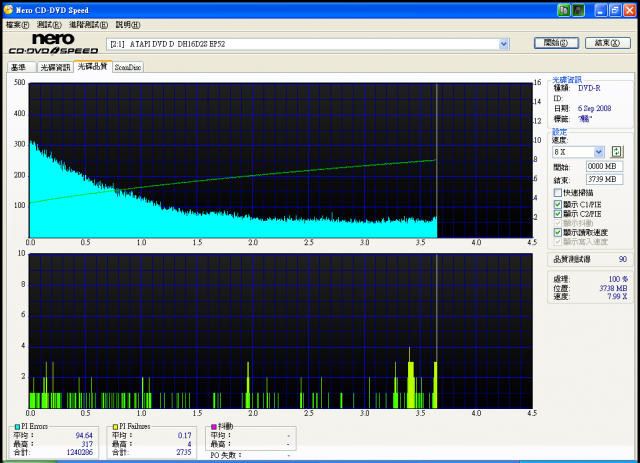Click the 結束(X) exit button
The image size is (640, 463).
608,43
